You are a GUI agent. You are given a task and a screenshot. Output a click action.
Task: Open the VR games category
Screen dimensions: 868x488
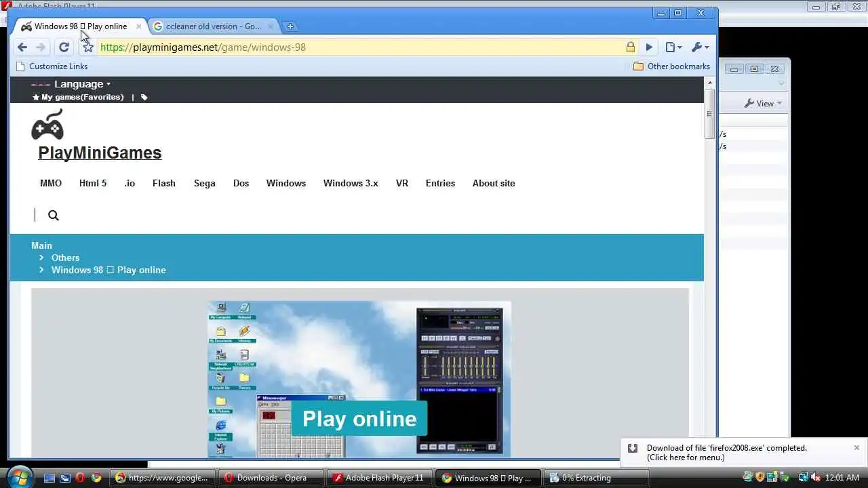pos(402,183)
